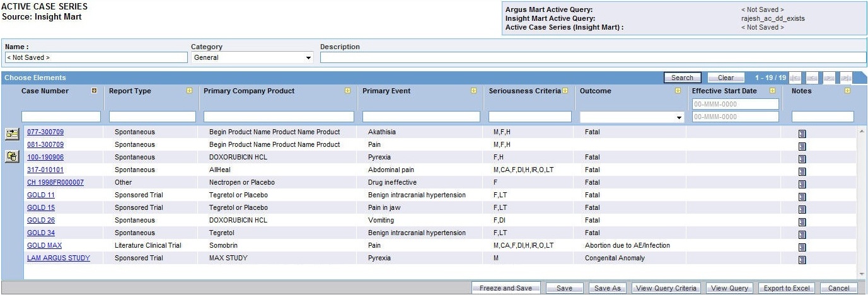Screen dimensions: 868x295
Task: Click Primary Company Product filter field
Action: (x=279, y=117)
